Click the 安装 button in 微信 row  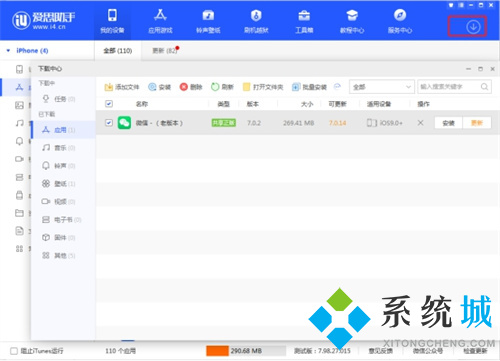point(448,123)
